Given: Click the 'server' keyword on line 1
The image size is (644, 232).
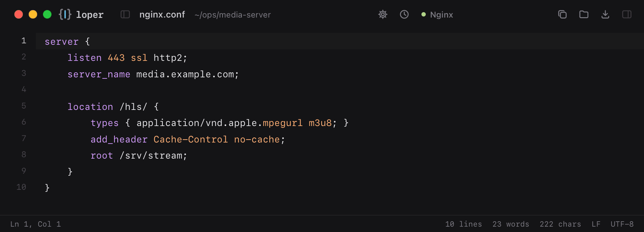Looking at the screenshot, I should (62, 42).
